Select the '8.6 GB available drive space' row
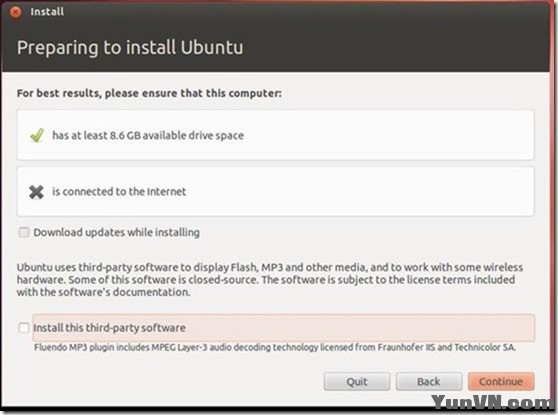 (275, 135)
